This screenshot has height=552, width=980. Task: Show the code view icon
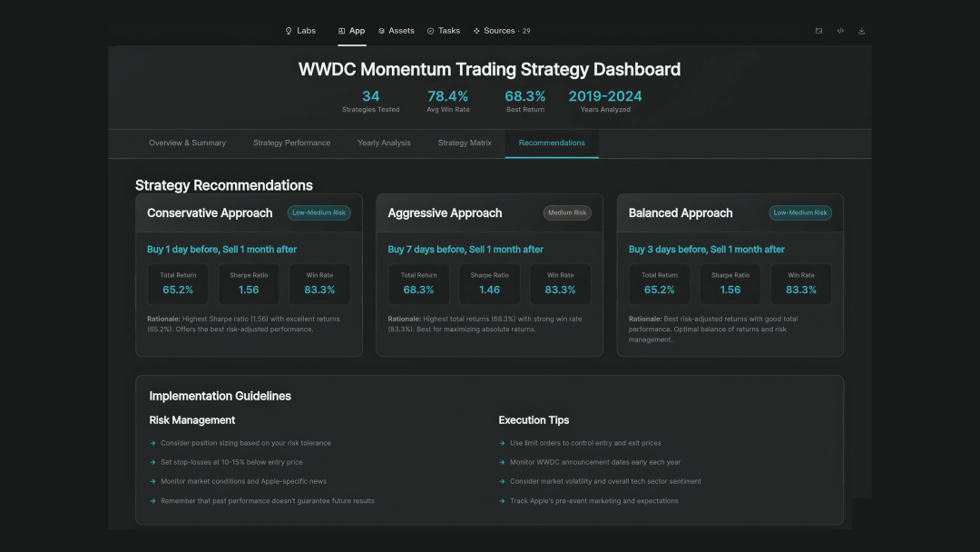coord(840,31)
